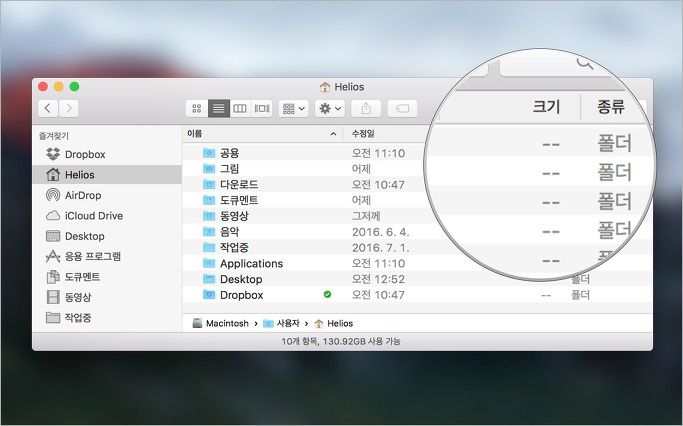Open the item arrangement dropdown
683x426 pixels.
point(294,108)
